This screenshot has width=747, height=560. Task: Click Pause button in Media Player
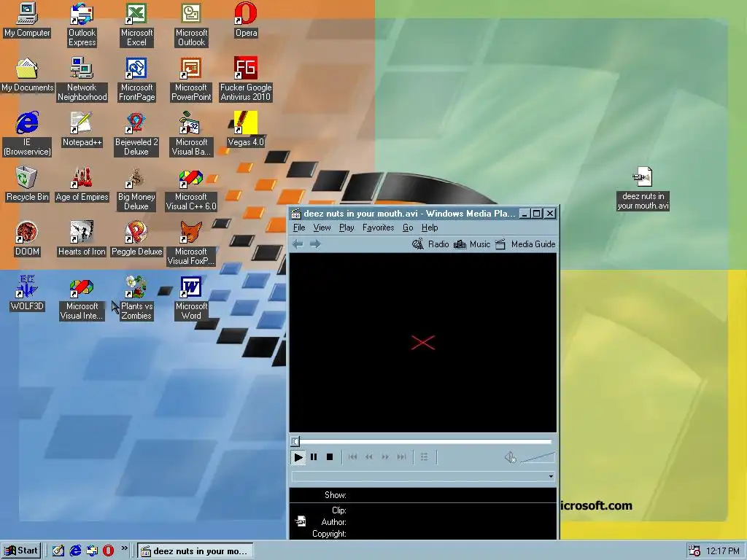coord(314,457)
